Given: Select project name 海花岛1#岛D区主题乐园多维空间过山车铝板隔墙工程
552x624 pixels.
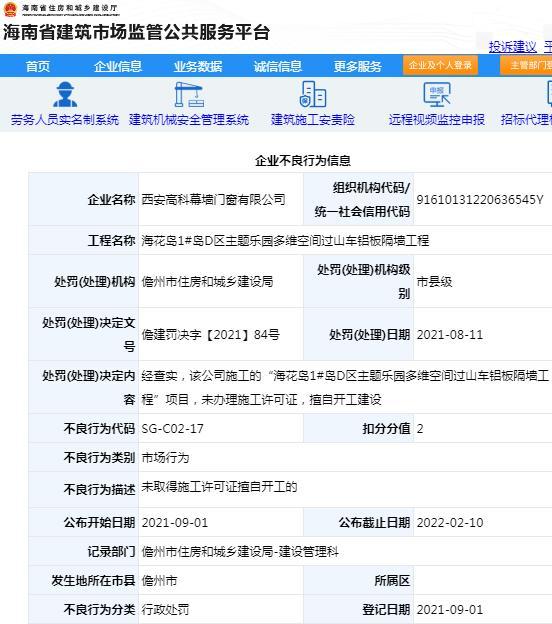Looking at the screenshot, I should 285,240.
